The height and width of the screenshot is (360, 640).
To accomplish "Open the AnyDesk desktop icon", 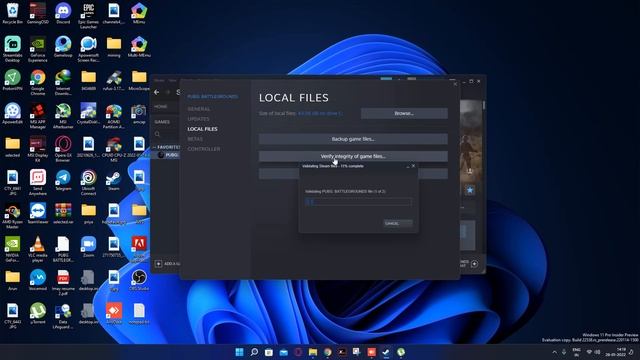I will [x=114, y=313].
